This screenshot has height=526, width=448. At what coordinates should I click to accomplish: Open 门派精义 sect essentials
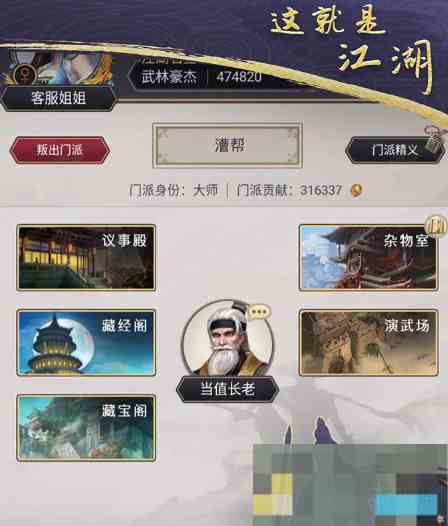395,150
